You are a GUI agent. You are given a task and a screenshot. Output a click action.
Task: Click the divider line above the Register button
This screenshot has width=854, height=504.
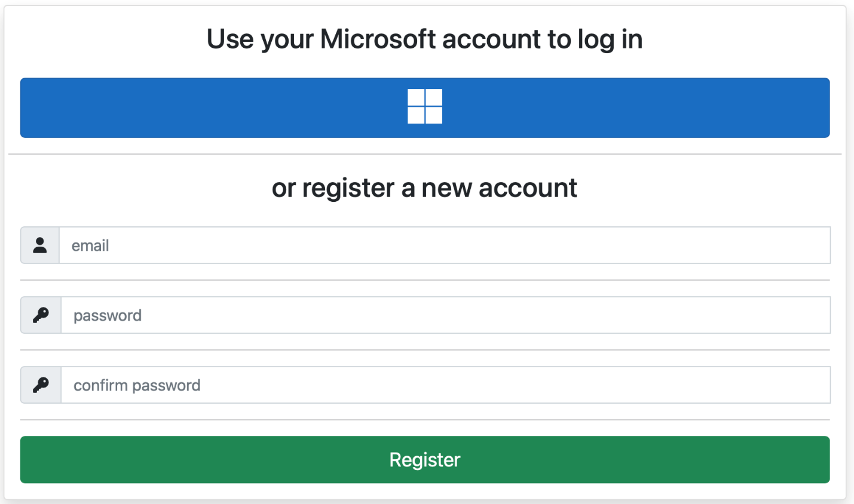point(425,420)
